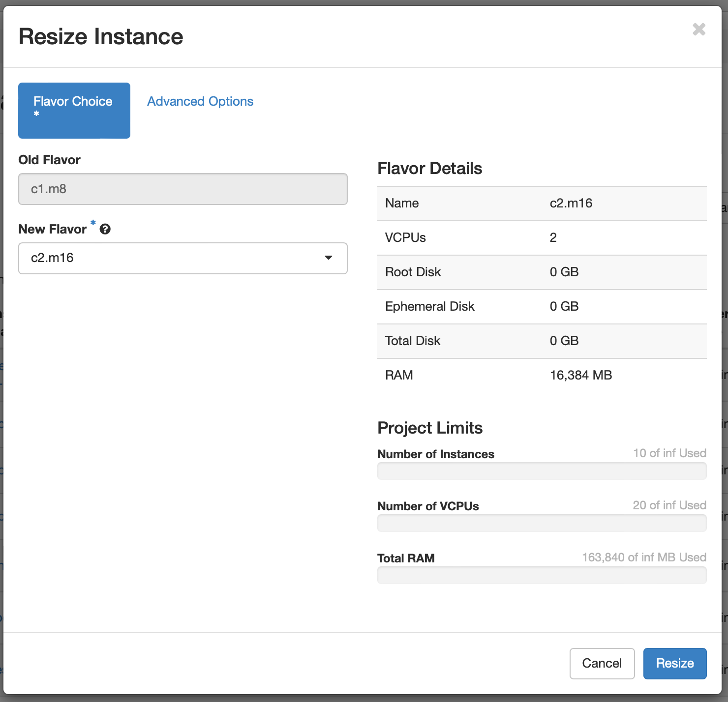The image size is (728, 702).
Task: Click the Root Disk value 0 GB
Action: pyautogui.click(x=564, y=272)
